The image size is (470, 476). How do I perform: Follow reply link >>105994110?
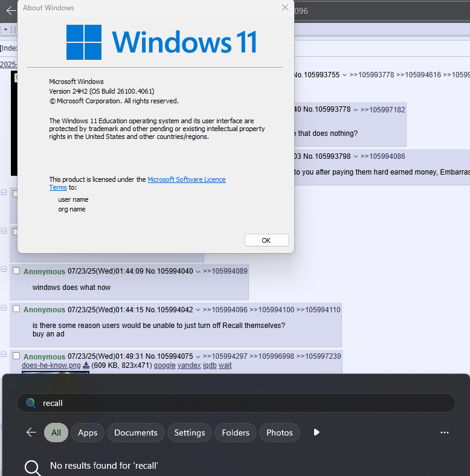(x=318, y=310)
